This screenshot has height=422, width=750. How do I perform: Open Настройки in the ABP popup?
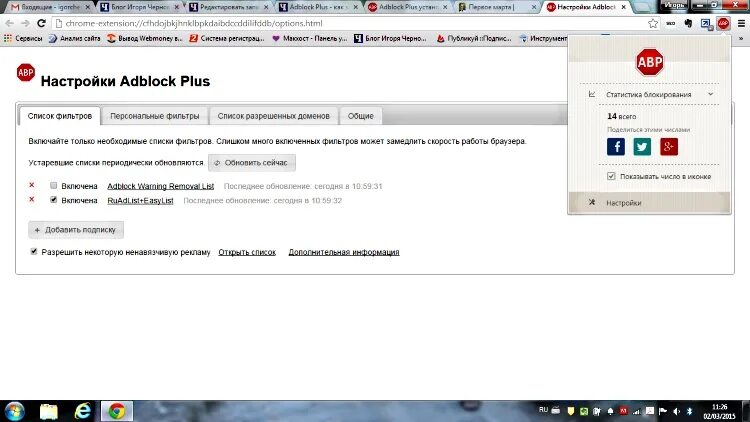(x=649, y=203)
